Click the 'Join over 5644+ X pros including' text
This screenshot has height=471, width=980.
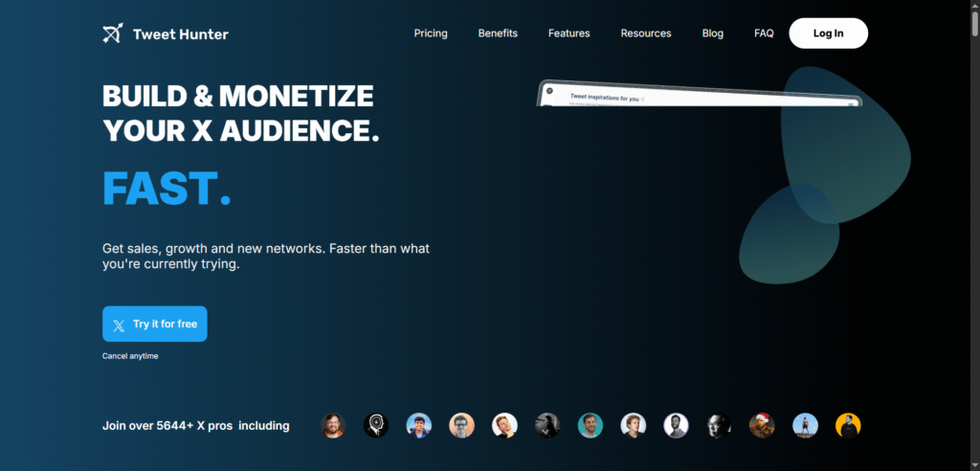pos(195,426)
